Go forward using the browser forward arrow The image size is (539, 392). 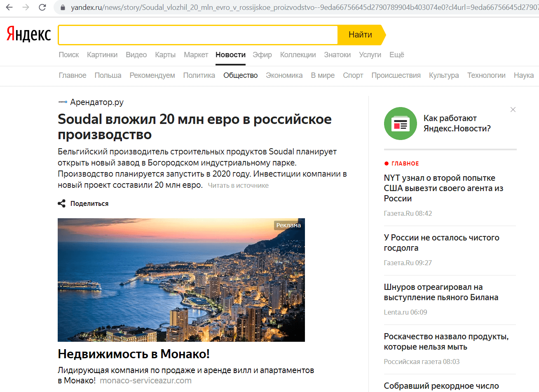pos(26,7)
